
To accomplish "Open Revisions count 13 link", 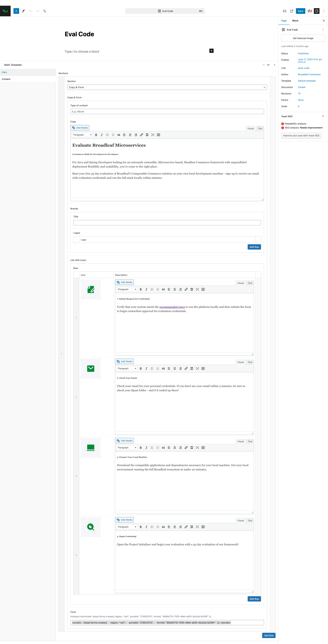I will 299,94.
